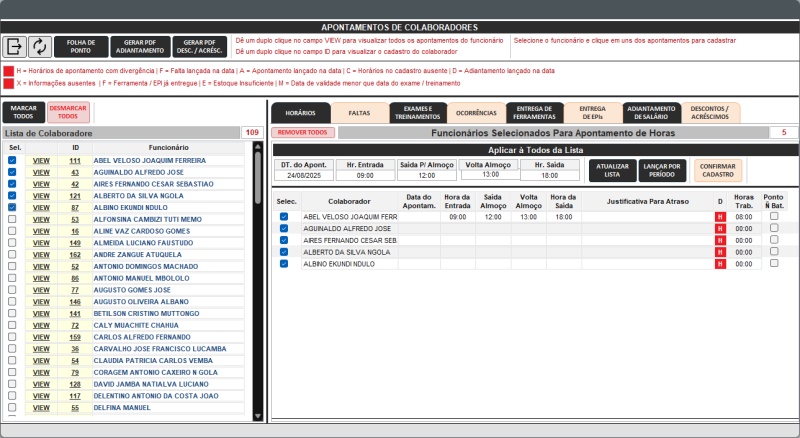Click red H flag in Aires Fernando row
800x438 pixels.
pos(719,240)
